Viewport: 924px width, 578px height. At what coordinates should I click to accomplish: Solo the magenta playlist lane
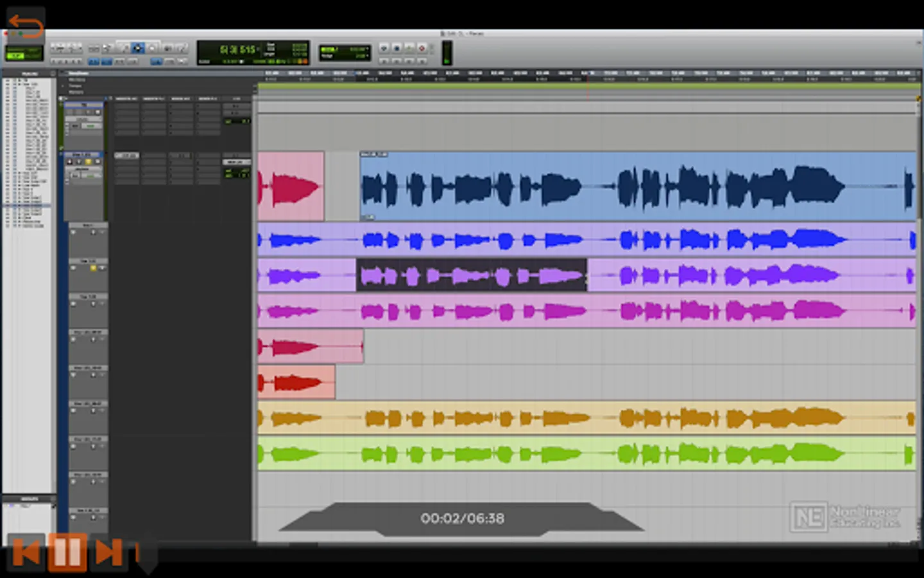coord(93,304)
